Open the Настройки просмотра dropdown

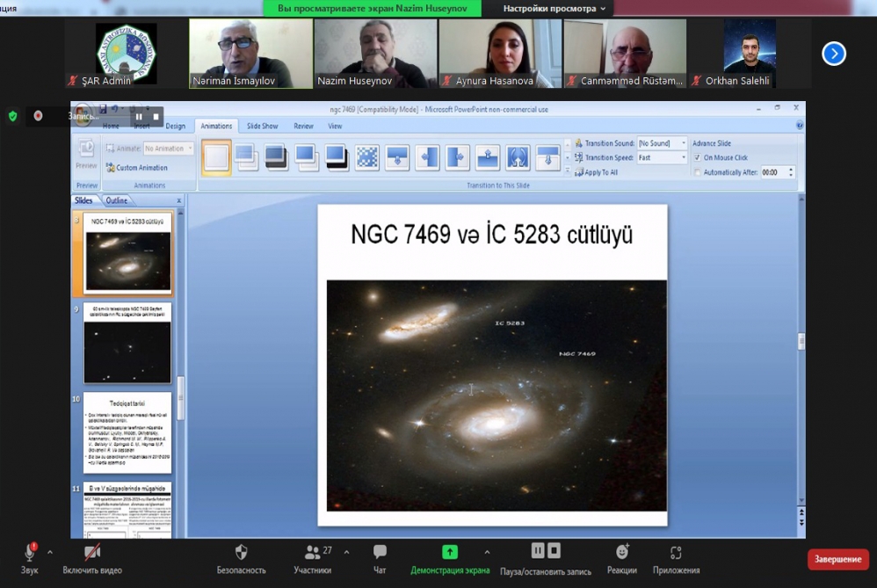[554, 9]
